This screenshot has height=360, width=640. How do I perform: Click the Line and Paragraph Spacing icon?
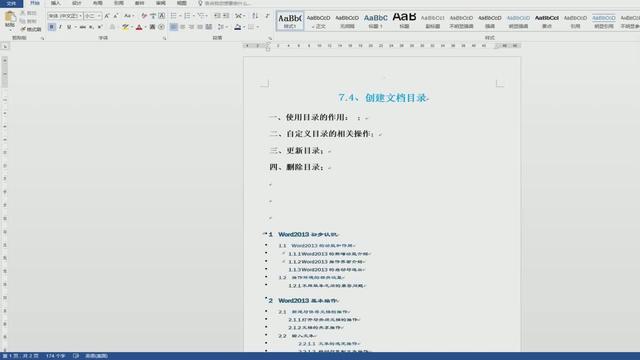coord(220,27)
